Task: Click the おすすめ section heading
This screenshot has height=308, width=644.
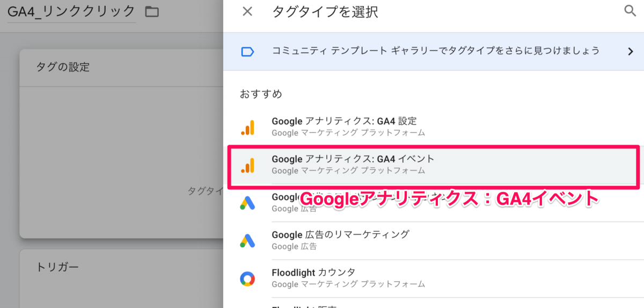Action: click(x=261, y=94)
